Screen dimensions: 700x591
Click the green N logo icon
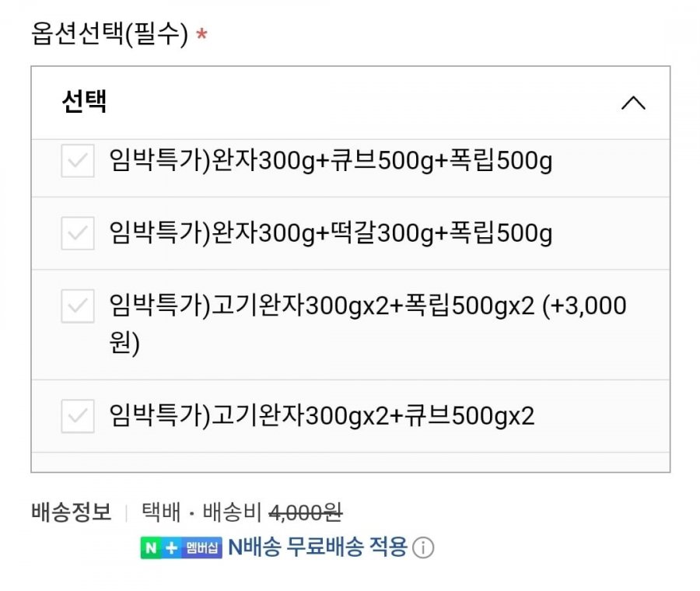tap(150, 548)
